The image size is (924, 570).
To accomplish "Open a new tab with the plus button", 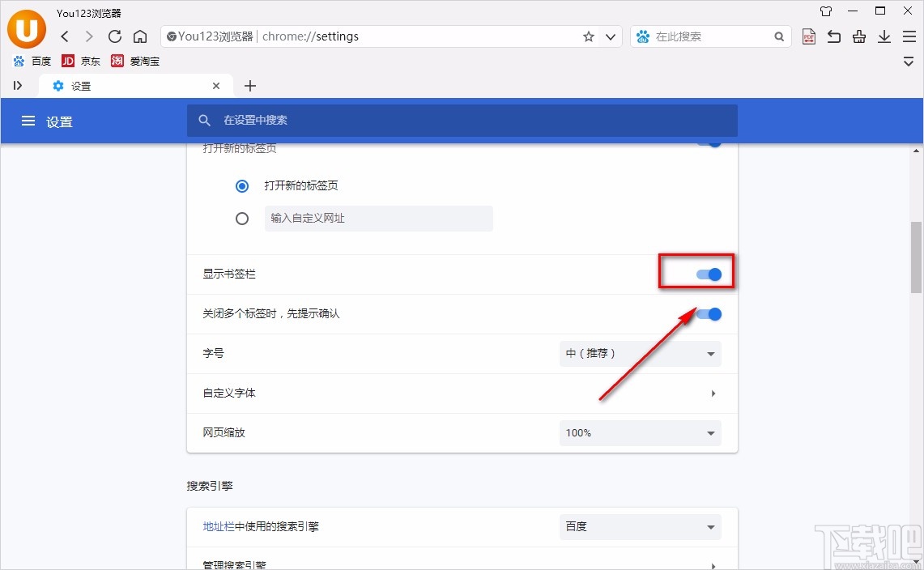I will (x=249, y=85).
